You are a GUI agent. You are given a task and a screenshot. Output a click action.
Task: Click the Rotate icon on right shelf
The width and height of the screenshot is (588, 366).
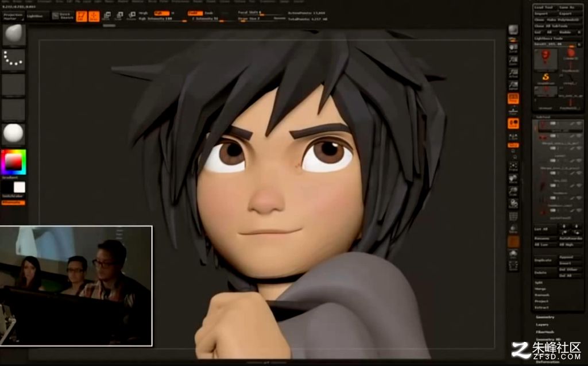point(513,204)
